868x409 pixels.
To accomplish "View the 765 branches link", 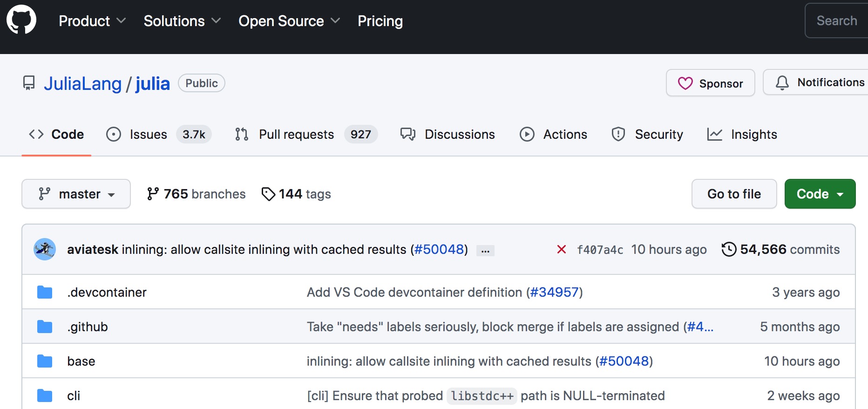I will (196, 194).
